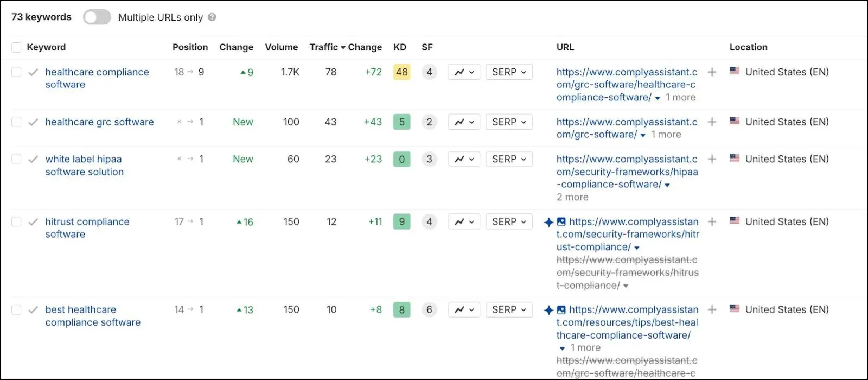Open SERP dropdown for healthcare compliance software

[509, 72]
